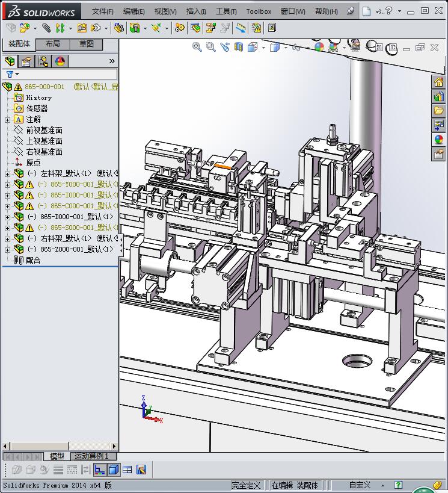Expand the 左料架 component node
This screenshot has height=493, width=448.
point(7,173)
